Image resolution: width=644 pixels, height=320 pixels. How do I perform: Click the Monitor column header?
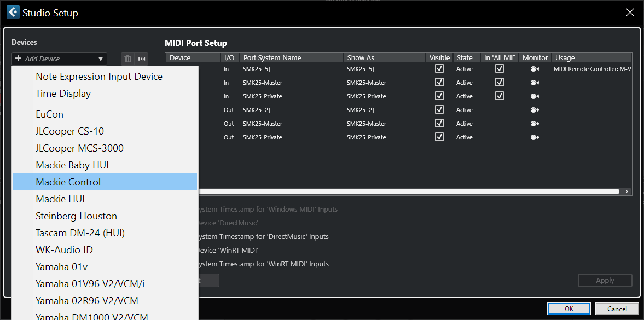tap(535, 58)
